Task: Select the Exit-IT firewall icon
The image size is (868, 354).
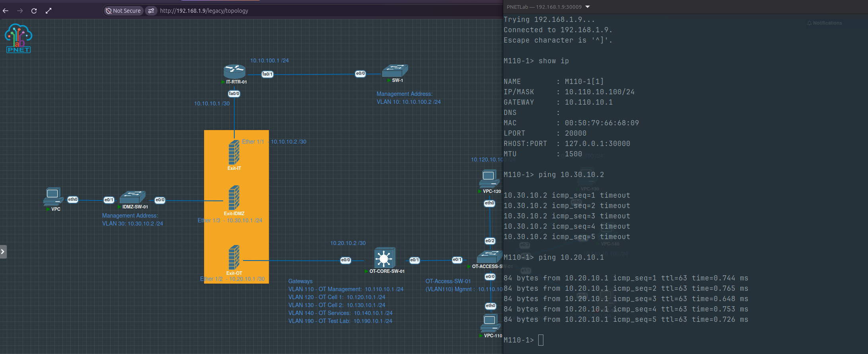Action: [x=234, y=152]
